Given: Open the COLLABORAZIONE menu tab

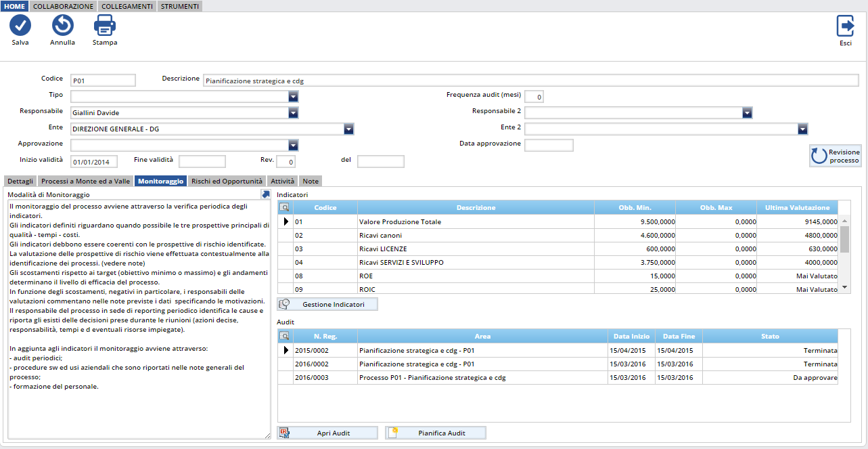Looking at the screenshot, I should tap(64, 6).
